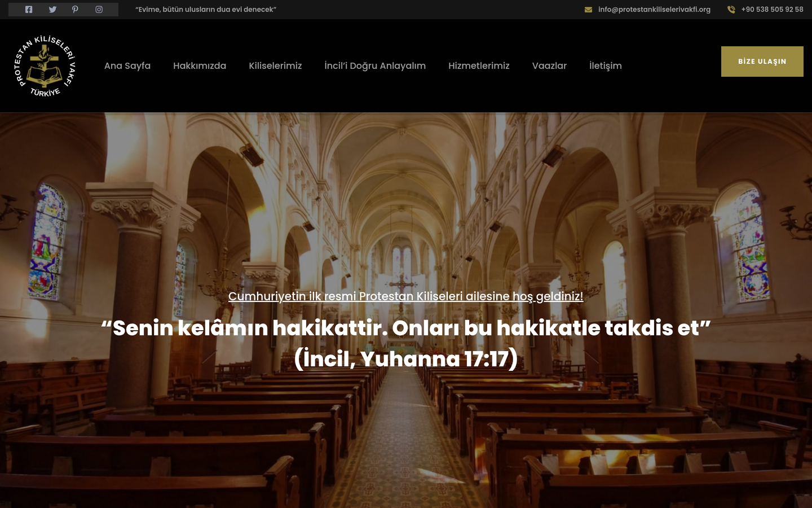Go to the İletişim page
The image size is (812, 508).
[x=606, y=65]
